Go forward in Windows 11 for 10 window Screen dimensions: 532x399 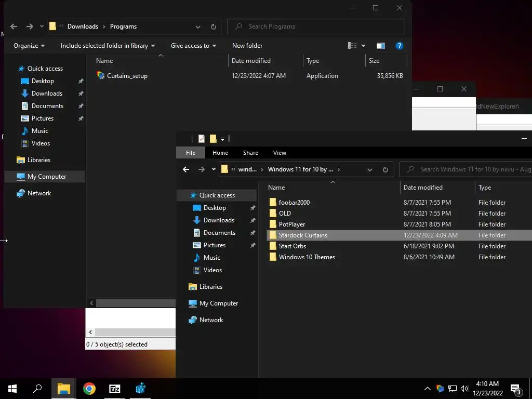pyautogui.click(x=202, y=169)
